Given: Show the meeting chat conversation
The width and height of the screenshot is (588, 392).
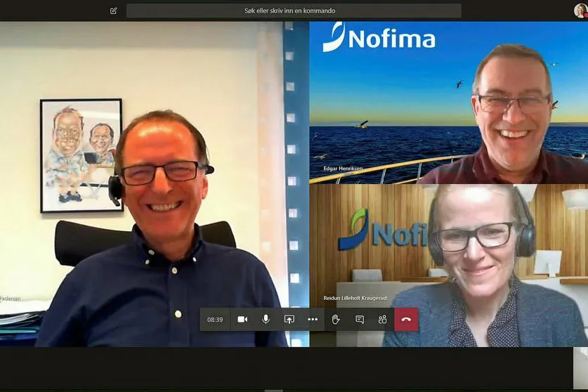Looking at the screenshot, I should pyautogui.click(x=360, y=320).
